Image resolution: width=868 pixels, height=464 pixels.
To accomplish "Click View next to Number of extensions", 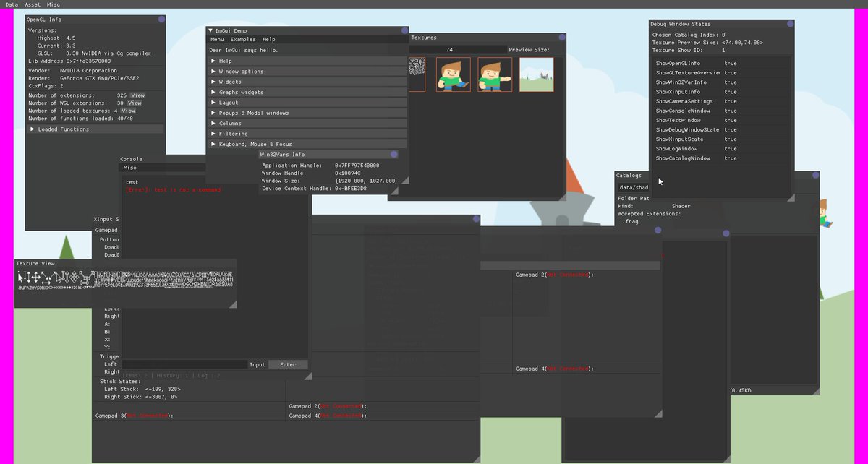I will click(137, 95).
